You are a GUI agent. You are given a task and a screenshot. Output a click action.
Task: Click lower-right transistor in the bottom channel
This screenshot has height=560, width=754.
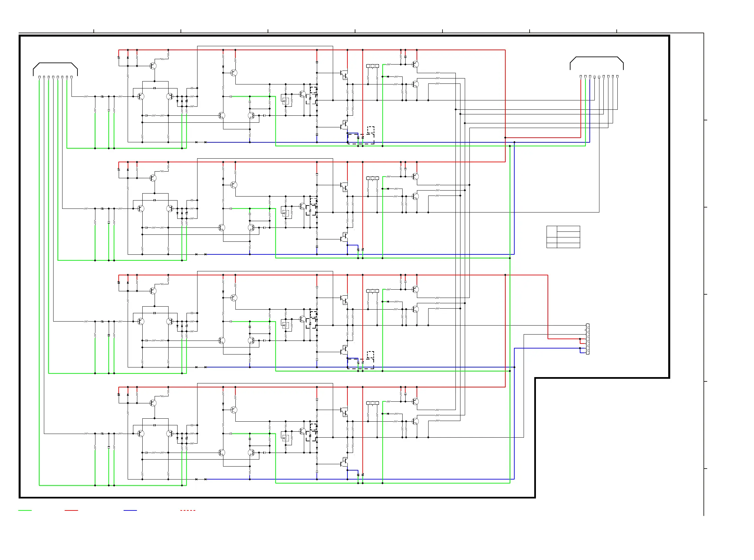[x=415, y=421]
